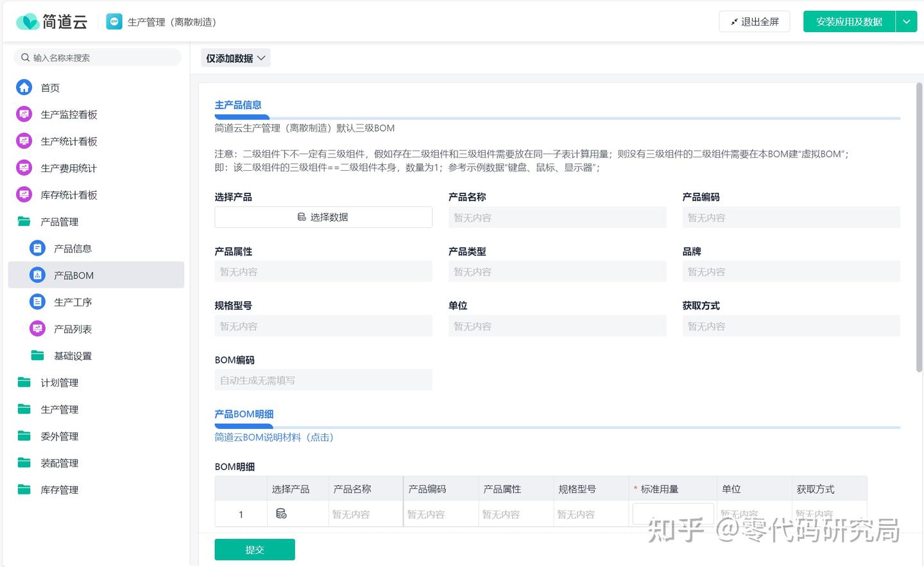Screen dimensions: 924x567
Task: Click the 选择数据 button
Action: click(x=323, y=217)
